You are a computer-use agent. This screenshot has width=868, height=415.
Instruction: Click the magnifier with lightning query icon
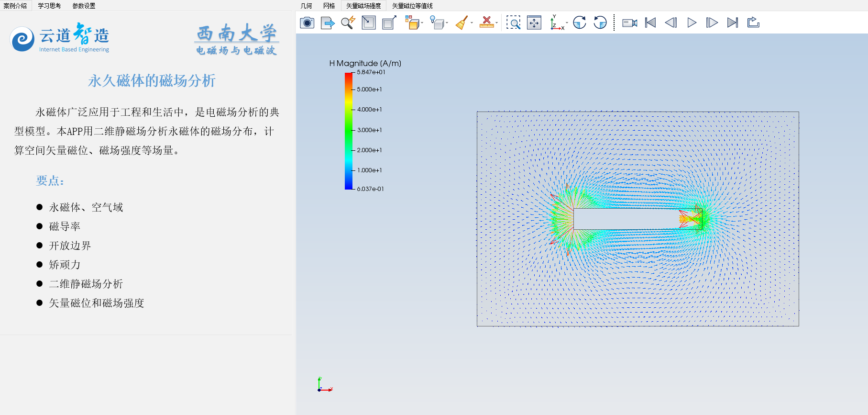[x=348, y=22]
